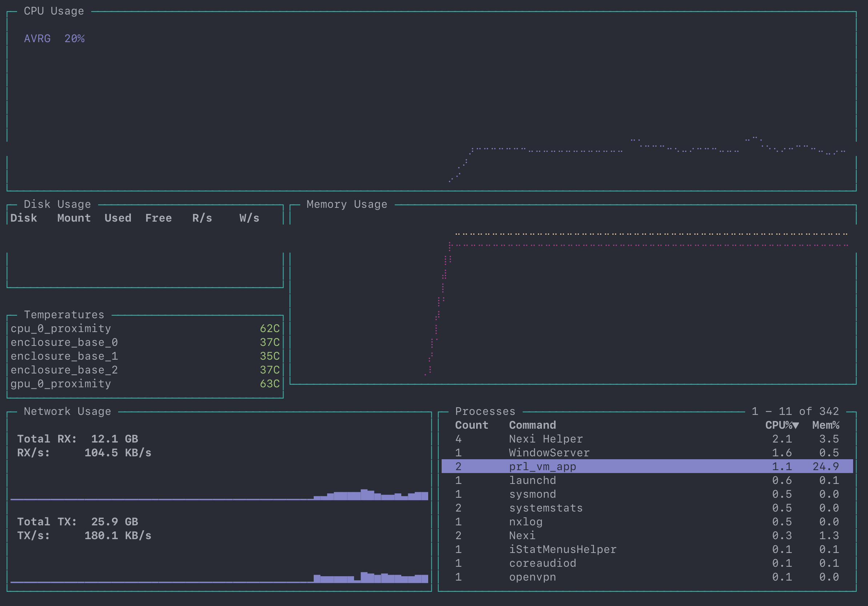Select the openvpn process row
This screenshot has width=868, height=606.
coord(647,577)
